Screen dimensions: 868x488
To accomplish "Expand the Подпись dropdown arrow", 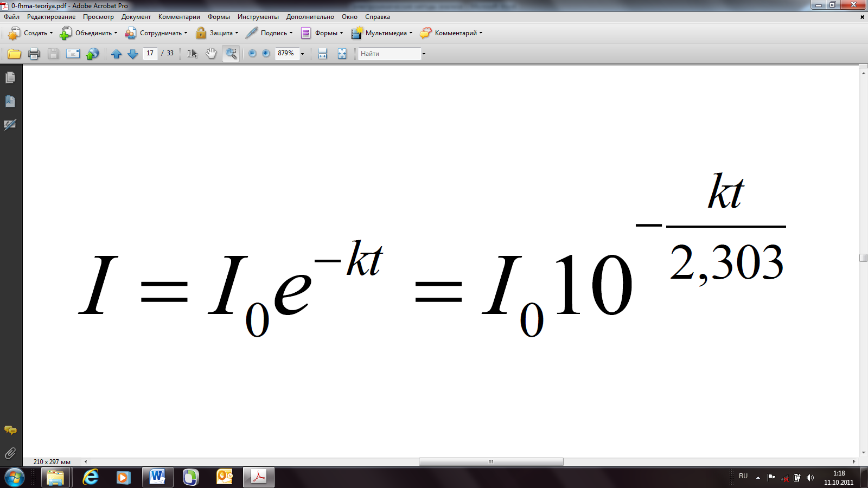I will (291, 33).
